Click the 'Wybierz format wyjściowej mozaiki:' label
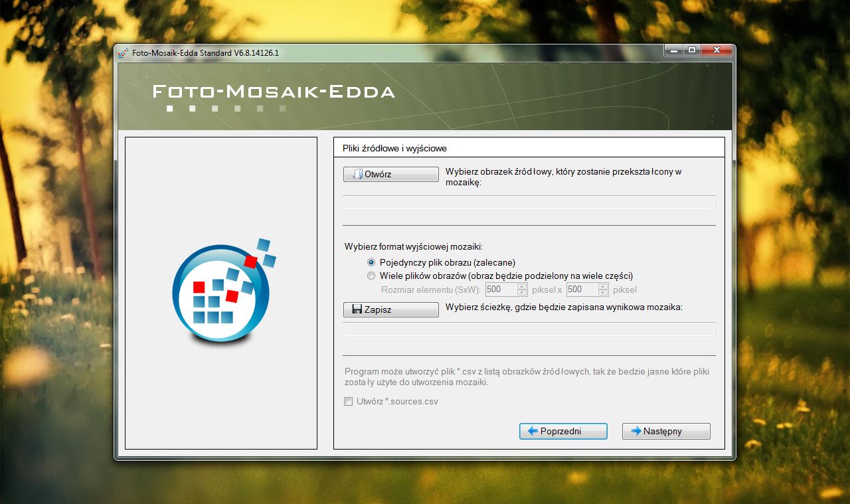 [413, 247]
